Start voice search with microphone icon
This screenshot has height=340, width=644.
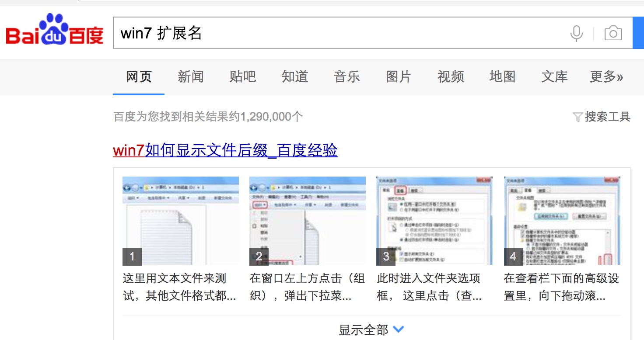click(577, 33)
